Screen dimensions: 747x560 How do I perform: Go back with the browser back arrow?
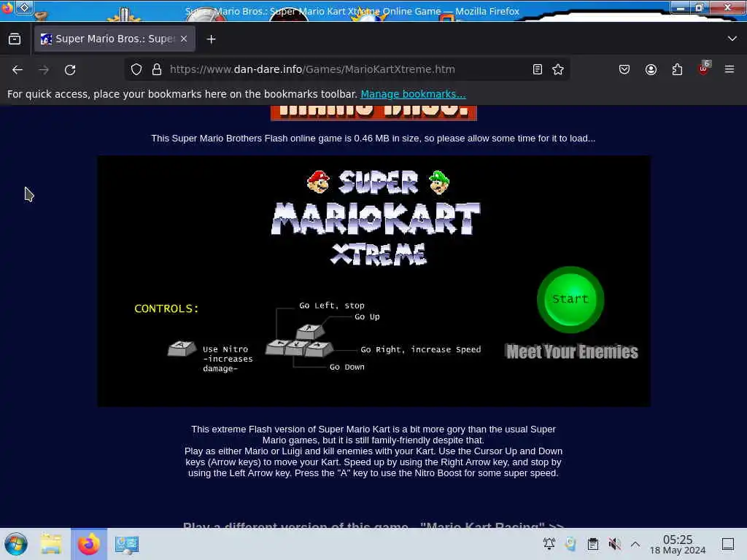tap(18, 69)
